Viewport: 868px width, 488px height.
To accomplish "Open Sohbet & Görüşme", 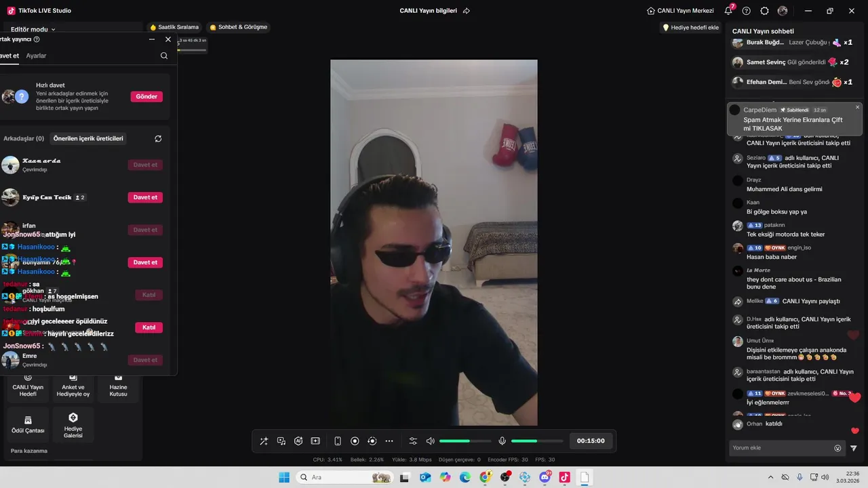I will (238, 27).
